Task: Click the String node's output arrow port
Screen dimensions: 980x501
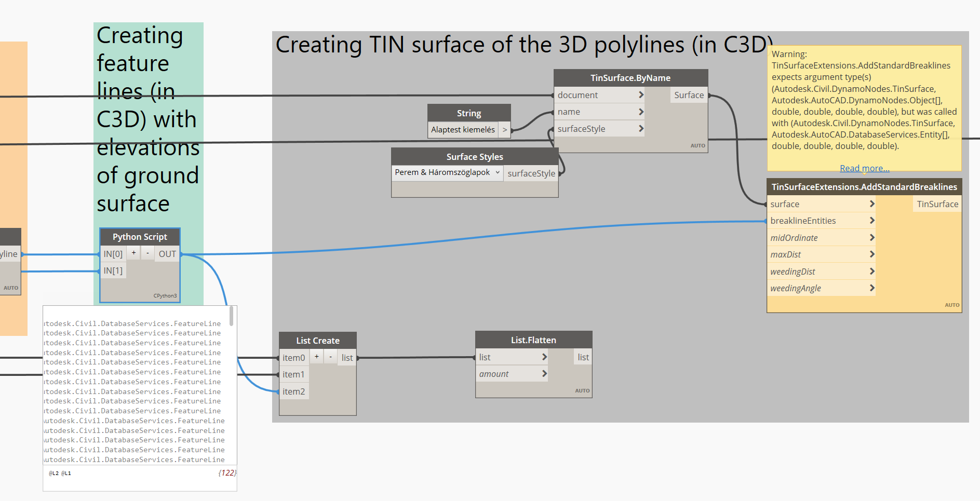Action: point(505,130)
